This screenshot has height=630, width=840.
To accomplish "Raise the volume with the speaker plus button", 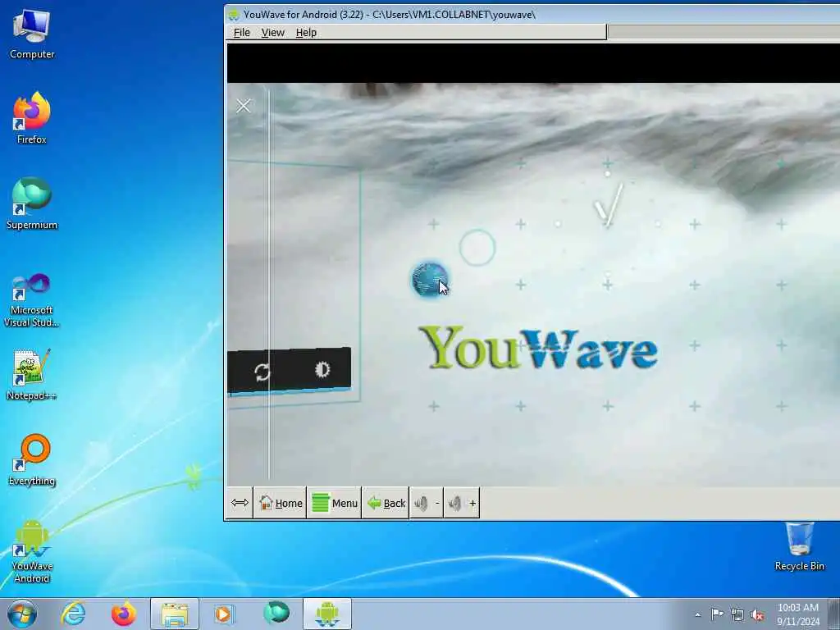I will pos(462,503).
